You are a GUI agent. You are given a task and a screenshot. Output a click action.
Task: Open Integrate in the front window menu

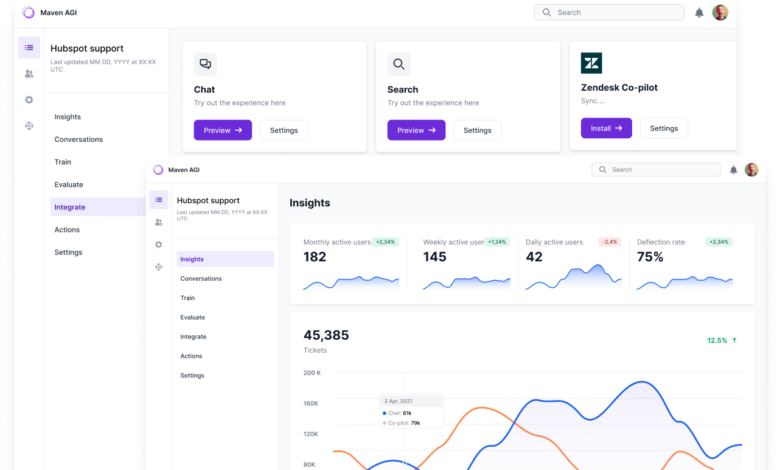coord(193,337)
